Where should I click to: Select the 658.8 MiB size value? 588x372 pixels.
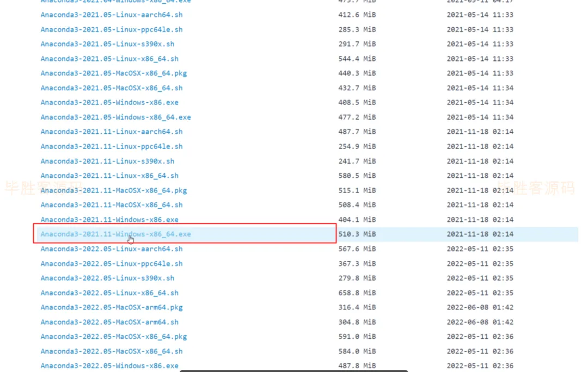click(357, 293)
